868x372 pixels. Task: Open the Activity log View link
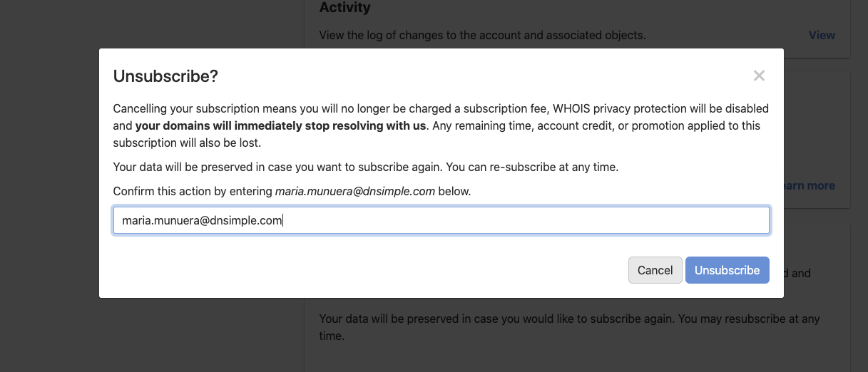(x=822, y=35)
